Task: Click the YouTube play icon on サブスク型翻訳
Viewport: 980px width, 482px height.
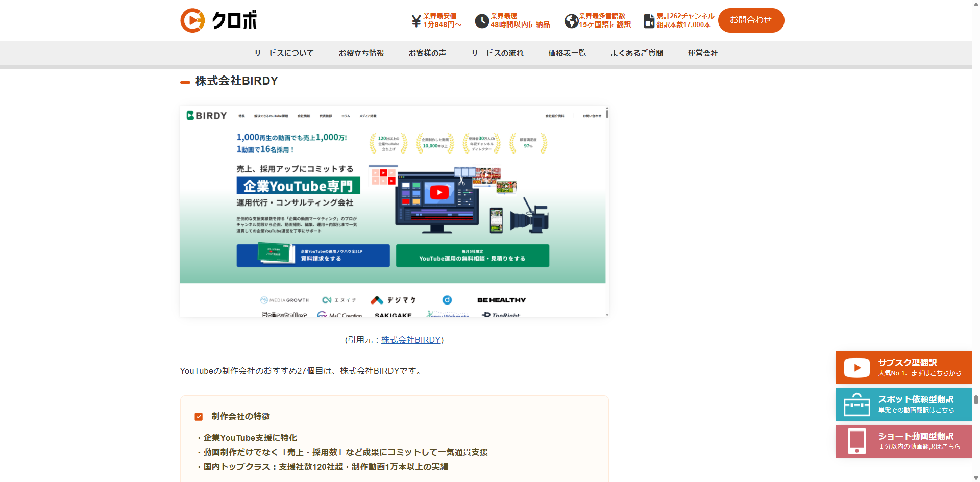Action: tap(856, 368)
